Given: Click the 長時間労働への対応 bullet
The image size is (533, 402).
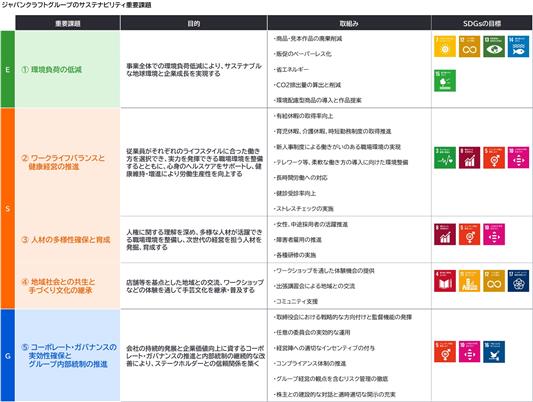Looking at the screenshot, I should (300, 177).
